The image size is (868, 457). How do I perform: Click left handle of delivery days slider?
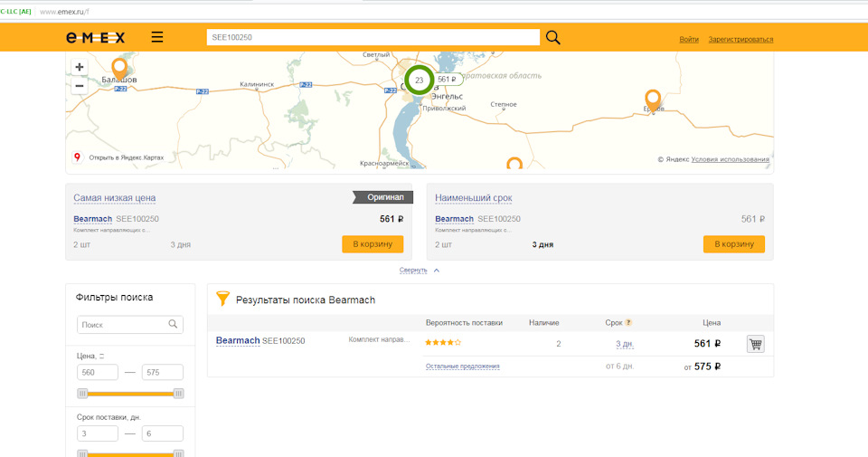point(82,453)
